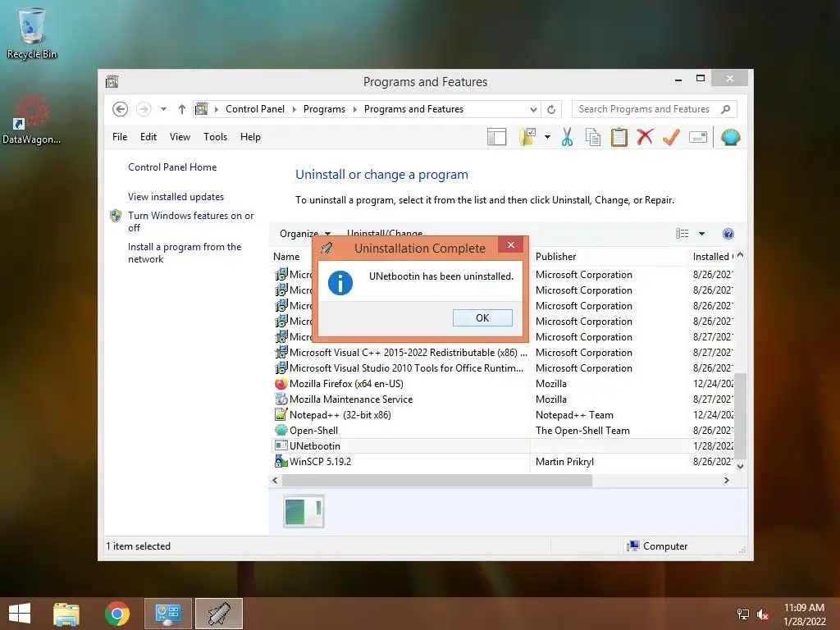Select the UNetbootin program entry
Screen dimensions: 840x630
coord(307,445)
